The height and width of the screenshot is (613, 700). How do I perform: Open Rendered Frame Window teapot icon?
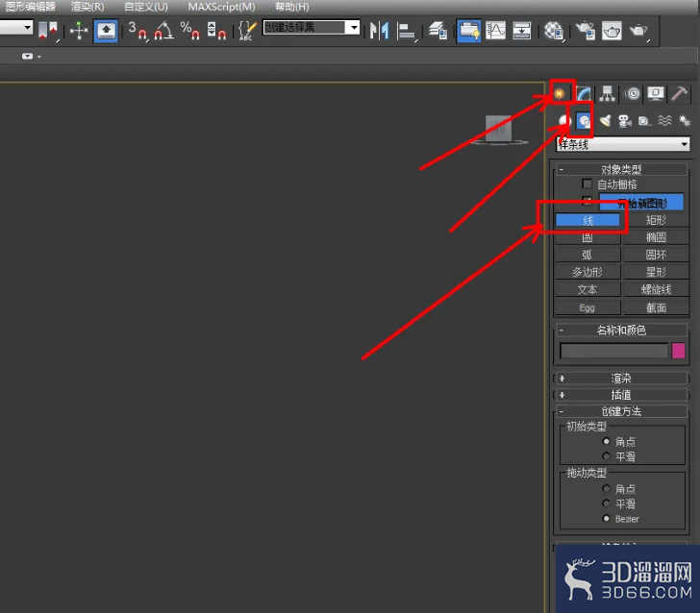coord(612,31)
